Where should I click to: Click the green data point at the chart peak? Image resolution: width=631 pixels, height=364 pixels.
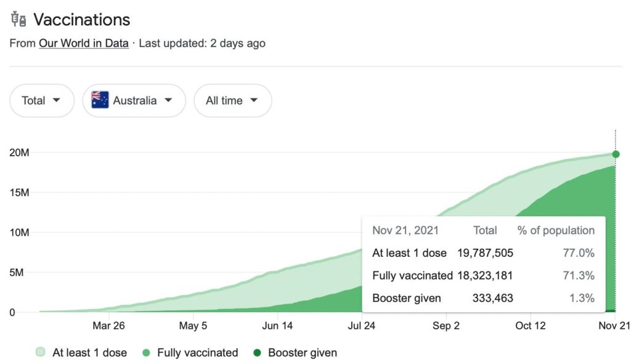(x=615, y=155)
